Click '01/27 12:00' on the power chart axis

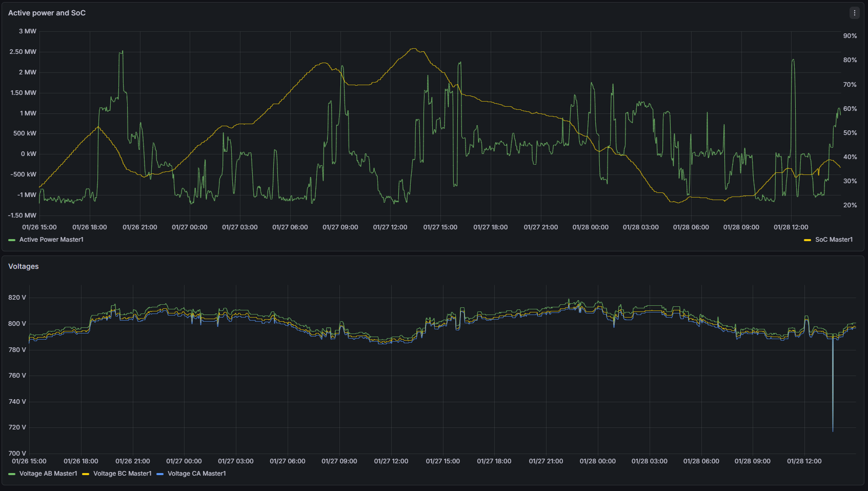(390, 227)
